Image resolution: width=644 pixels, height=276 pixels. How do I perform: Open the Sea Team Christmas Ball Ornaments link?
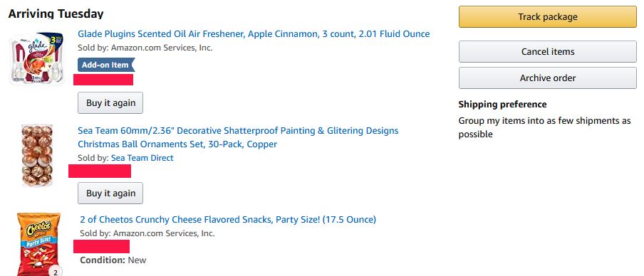(238, 137)
